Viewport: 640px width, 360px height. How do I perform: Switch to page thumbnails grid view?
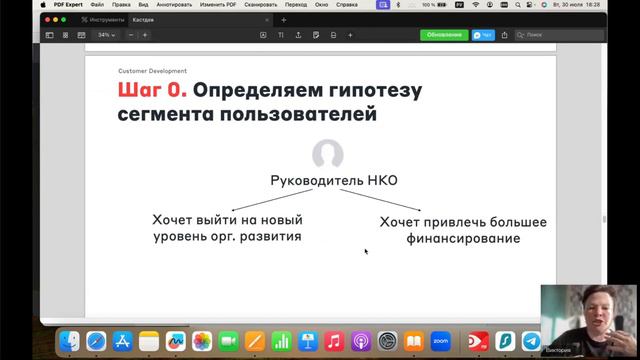[65, 35]
